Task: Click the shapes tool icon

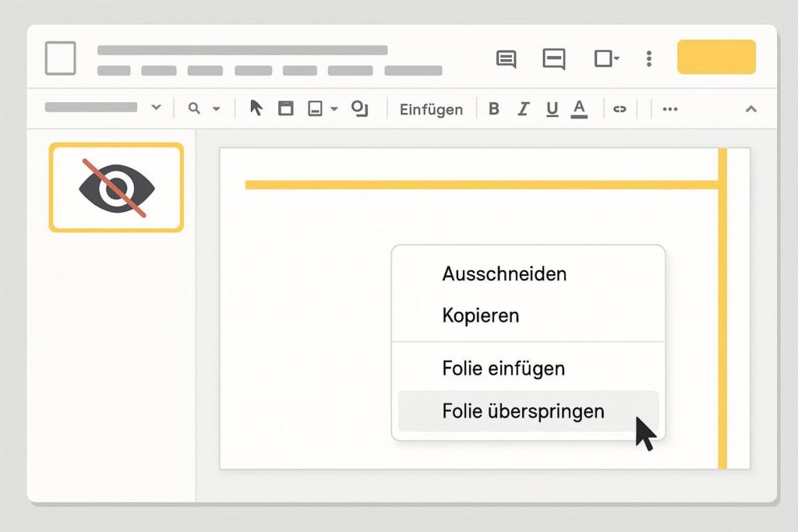Action: click(359, 108)
